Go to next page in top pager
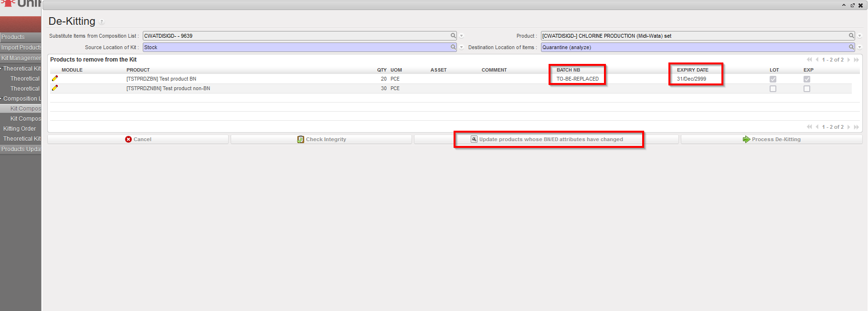Image resolution: width=868 pixels, height=311 pixels. click(x=849, y=60)
